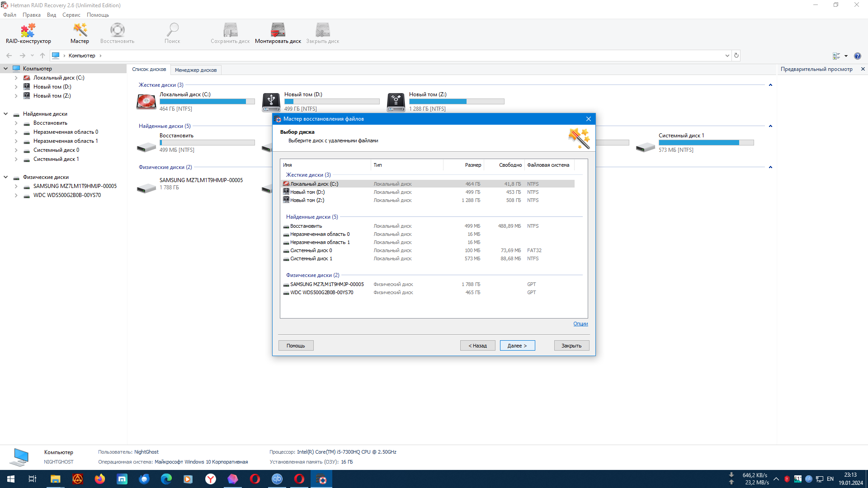Select Системный диск 1 in the left tree
This screenshot has width=868, height=488.
pyautogui.click(x=56, y=159)
